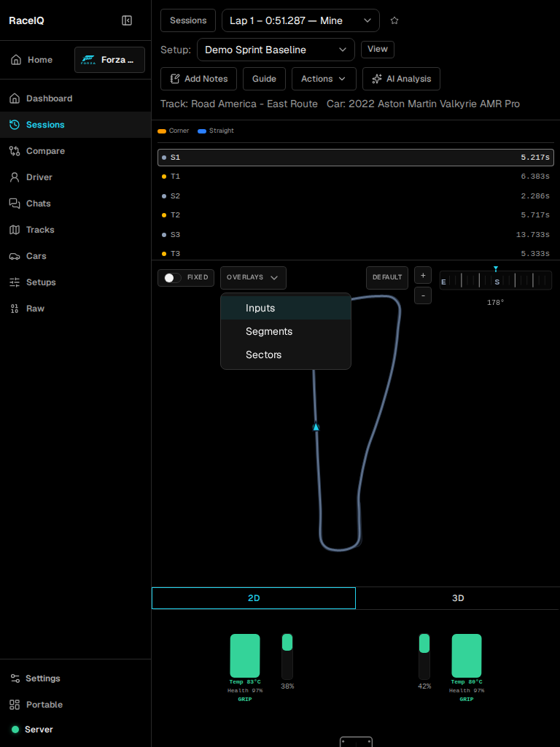Click the left tire Temp 83°C block
This screenshot has height=747, width=560.
pos(245,656)
